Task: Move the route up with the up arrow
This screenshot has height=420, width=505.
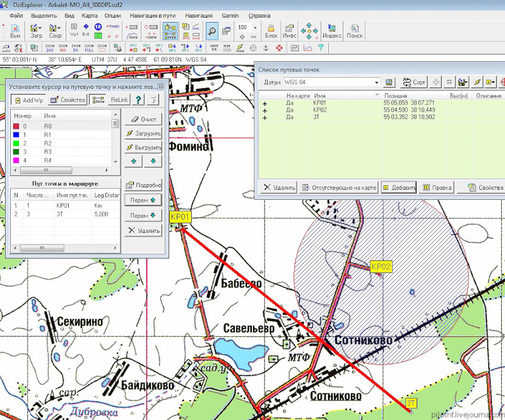Action: pyautogui.click(x=134, y=161)
